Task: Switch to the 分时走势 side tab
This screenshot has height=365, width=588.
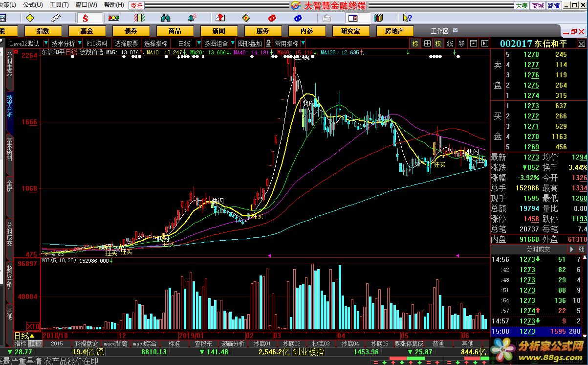Action: pyautogui.click(x=9, y=64)
